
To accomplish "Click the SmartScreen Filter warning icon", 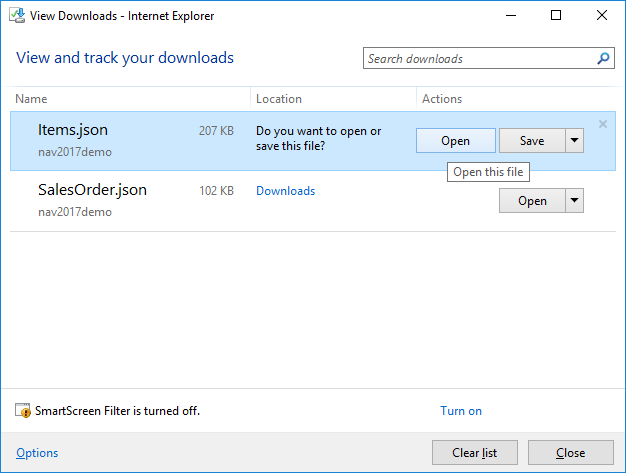I will (x=23, y=410).
